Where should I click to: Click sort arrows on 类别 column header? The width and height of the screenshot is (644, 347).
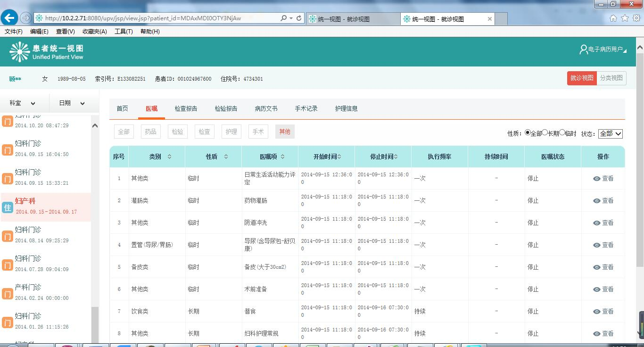point(169,157)
